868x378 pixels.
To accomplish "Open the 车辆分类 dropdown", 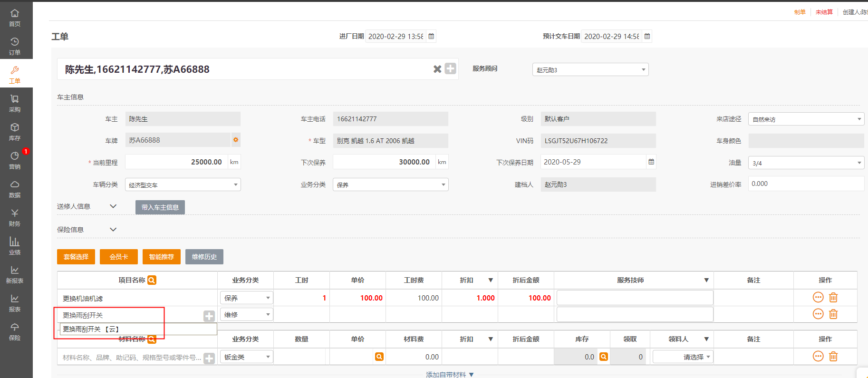I will [183, 184].
